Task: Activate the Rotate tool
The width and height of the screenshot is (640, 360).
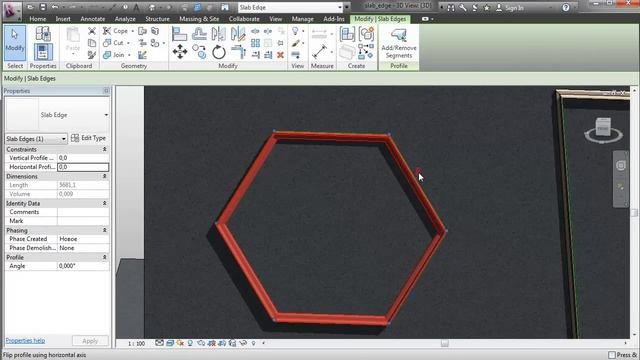Action: 219,52
